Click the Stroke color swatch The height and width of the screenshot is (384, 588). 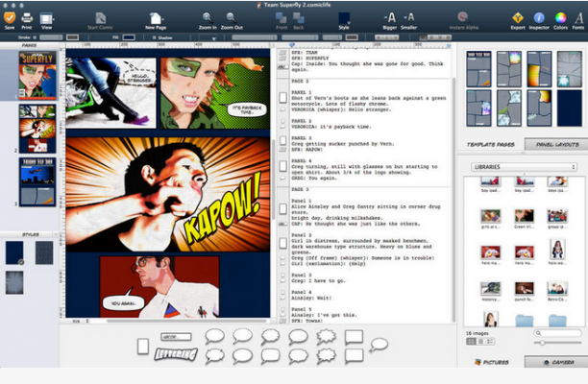[72, 37]
